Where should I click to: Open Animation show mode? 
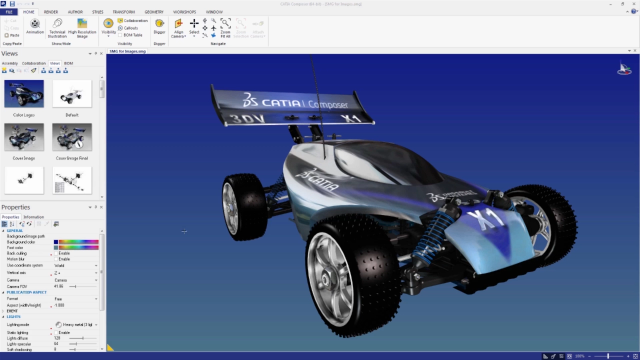tap(35, 27)
